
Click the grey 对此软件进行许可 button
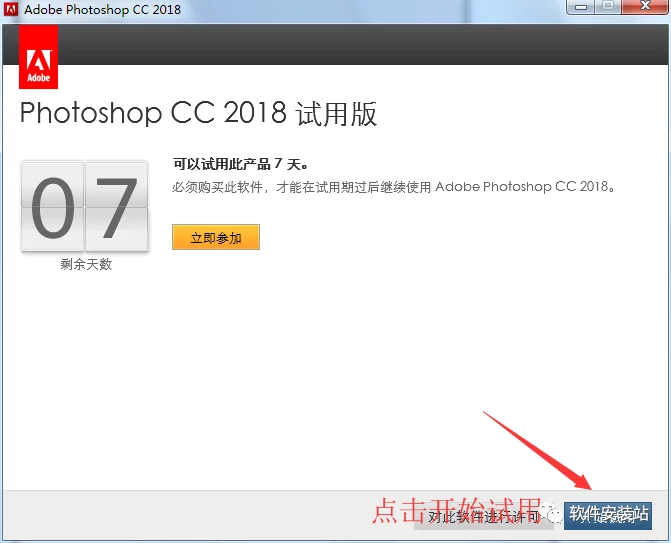pyautogui.click(x=484, y=516)
